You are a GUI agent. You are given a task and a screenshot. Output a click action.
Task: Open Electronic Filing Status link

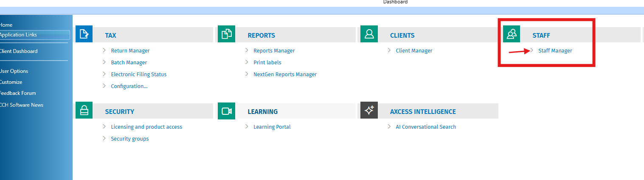[139, 74]
